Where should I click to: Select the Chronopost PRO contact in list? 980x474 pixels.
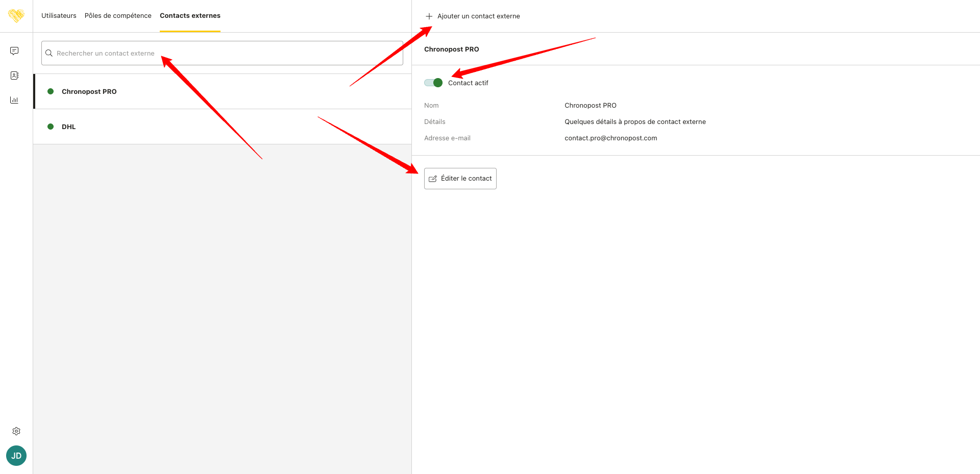click(223, 91)
